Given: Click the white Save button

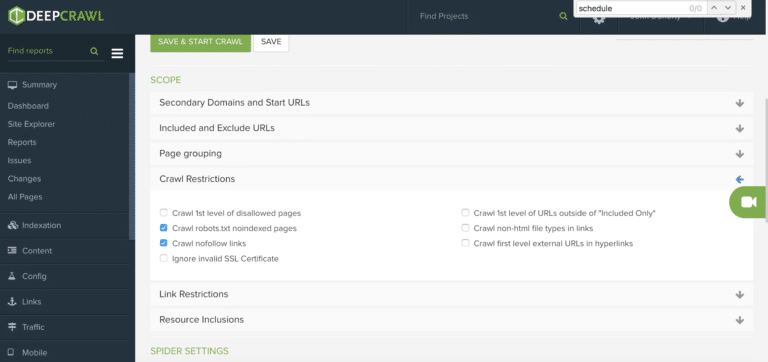Looking at the screenshot, I should [271, 42].
